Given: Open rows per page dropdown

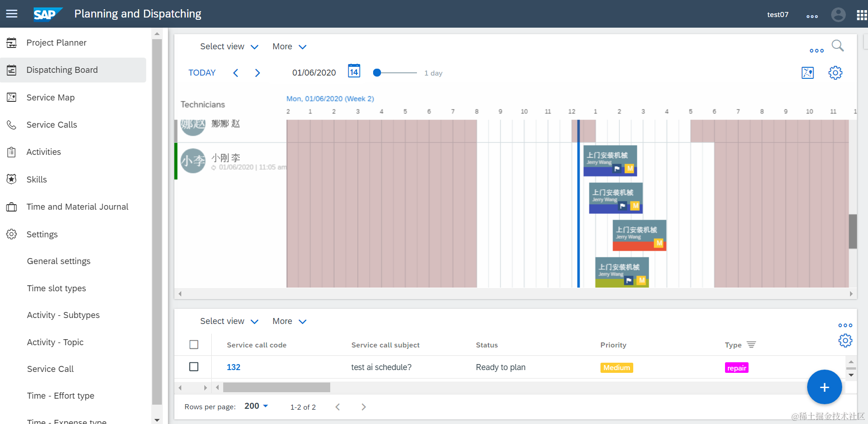Looking at the screenshot, I should pyautogui.click(x=256, y=406).
